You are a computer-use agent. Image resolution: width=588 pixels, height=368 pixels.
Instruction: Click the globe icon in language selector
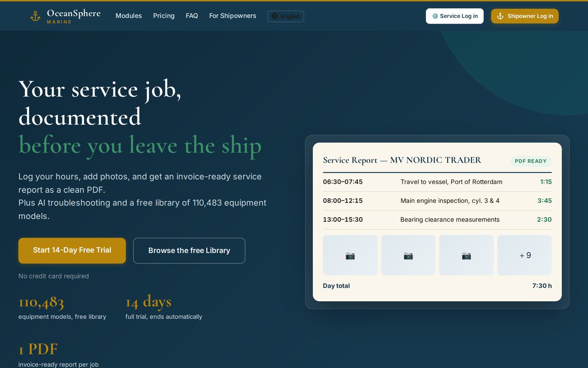[x=275, y=16]
